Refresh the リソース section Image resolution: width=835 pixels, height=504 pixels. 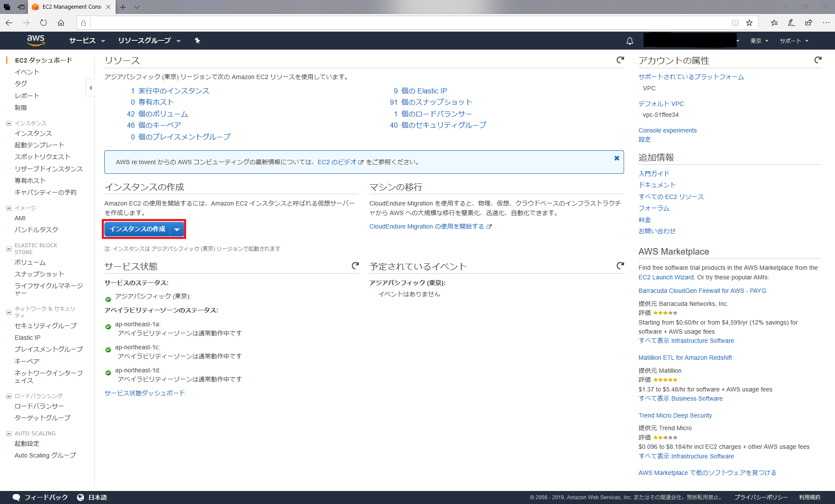point(620,60)
